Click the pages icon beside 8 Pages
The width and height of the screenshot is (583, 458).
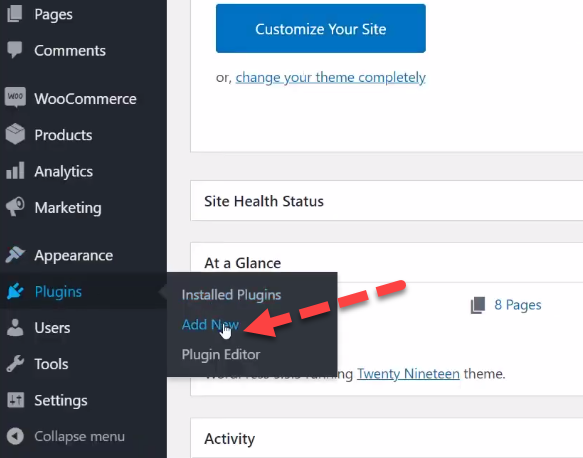tap(478, 305)
